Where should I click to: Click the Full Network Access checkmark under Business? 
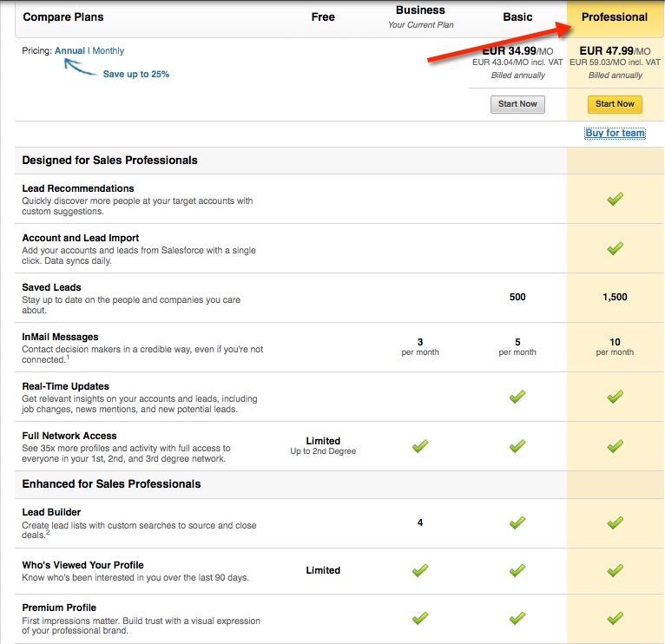420,446
